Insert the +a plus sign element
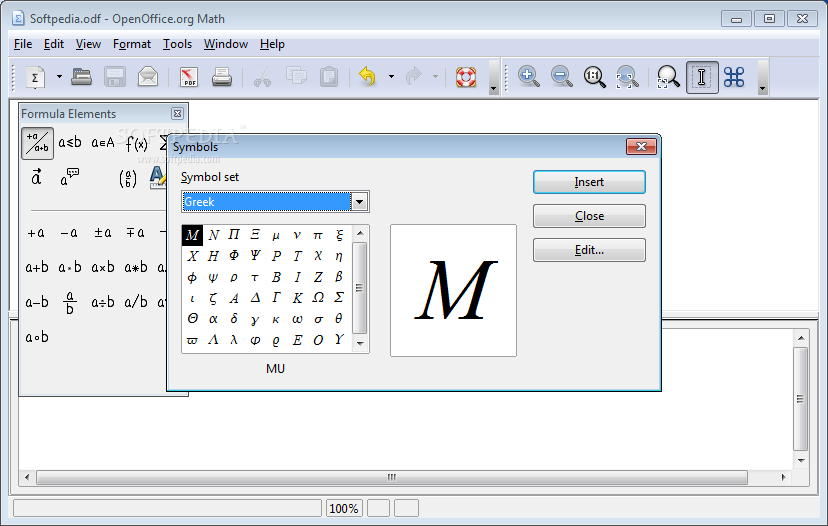 pos(36,232)
